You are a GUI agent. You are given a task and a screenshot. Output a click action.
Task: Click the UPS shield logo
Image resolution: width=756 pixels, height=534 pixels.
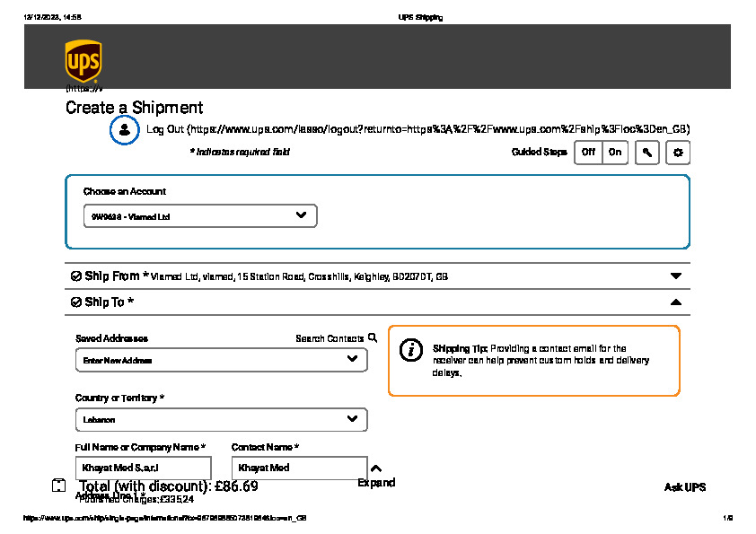83,62
